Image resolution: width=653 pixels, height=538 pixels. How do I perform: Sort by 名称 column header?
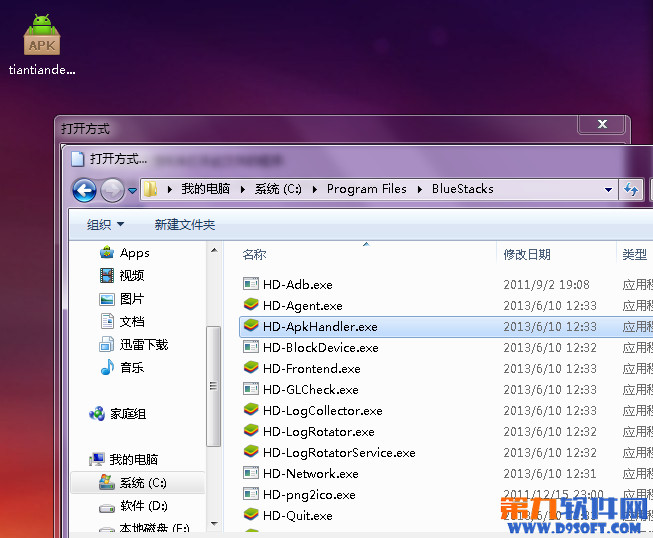[254, 254]
